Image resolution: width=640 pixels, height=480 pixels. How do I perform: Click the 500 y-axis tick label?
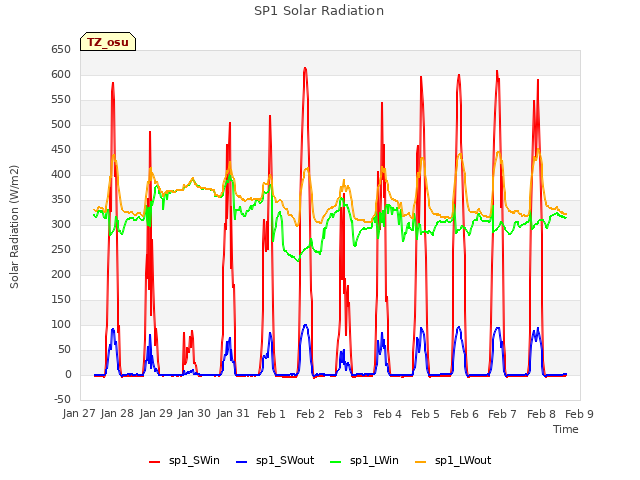coord(61,124)
